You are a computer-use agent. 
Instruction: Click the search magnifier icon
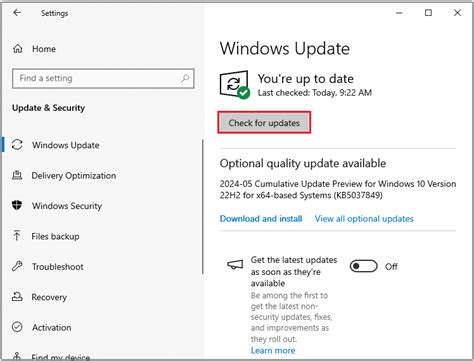(185, 78)
